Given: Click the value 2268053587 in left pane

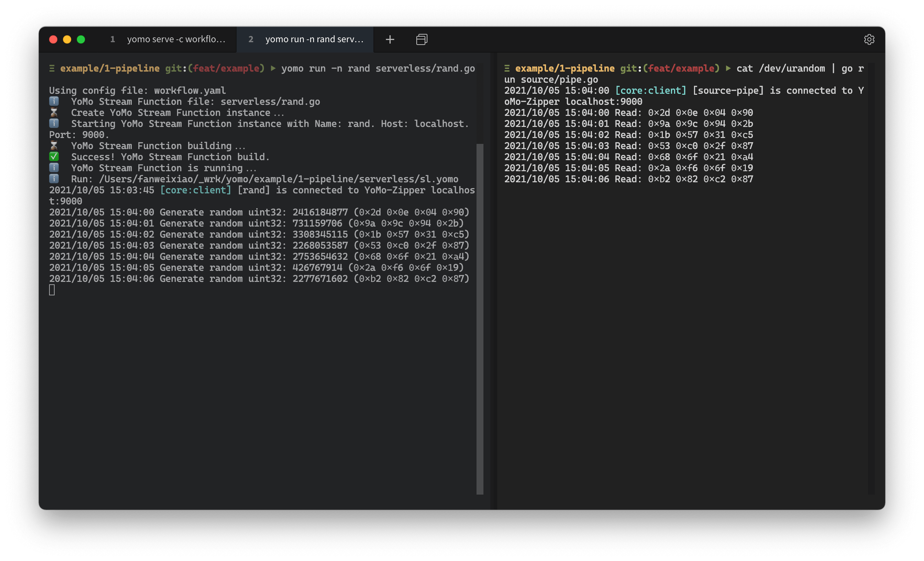Looking at the screenshot, I should (x=320, y=246).
